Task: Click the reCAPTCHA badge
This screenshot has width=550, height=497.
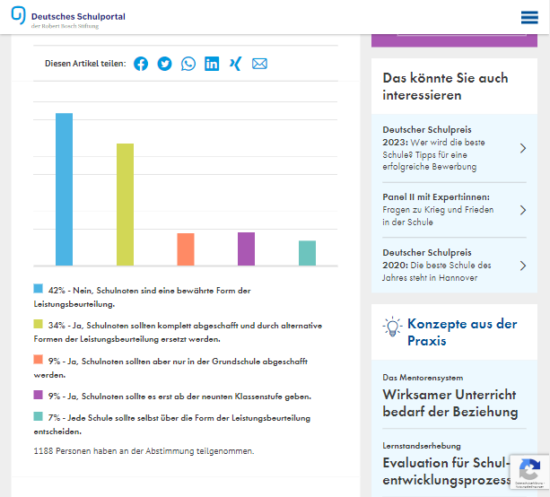Action: 529,472
